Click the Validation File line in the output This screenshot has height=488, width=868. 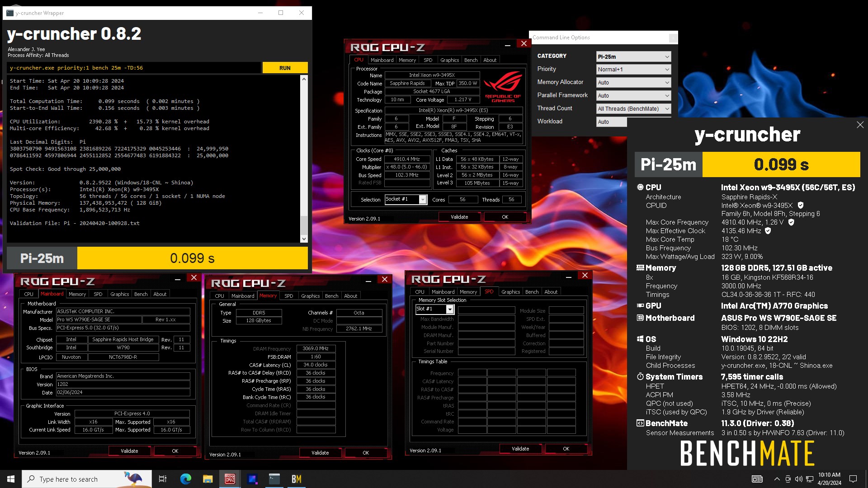click(75, 223)
